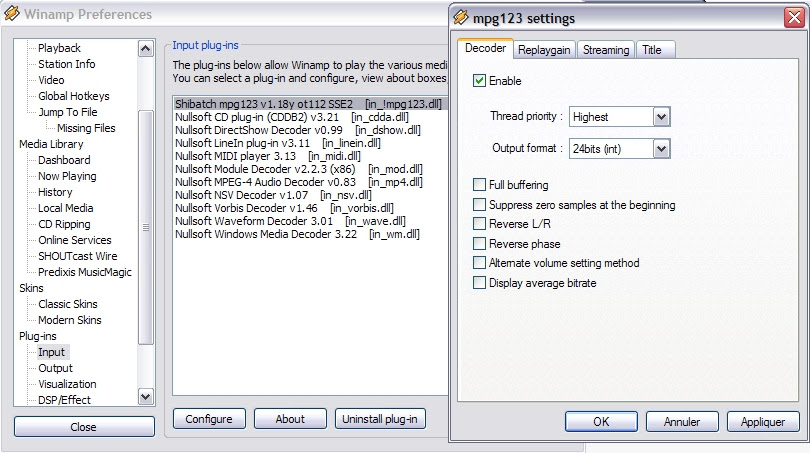Check Suppress zero samples at the beginning
Viewport: 810px width, 453px height.
coord(479,205)
